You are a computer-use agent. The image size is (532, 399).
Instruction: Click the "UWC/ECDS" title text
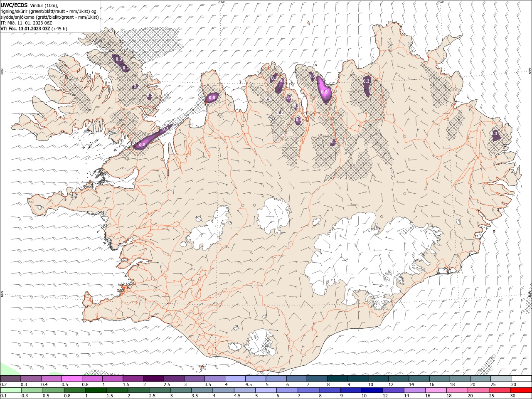(14, 5)
